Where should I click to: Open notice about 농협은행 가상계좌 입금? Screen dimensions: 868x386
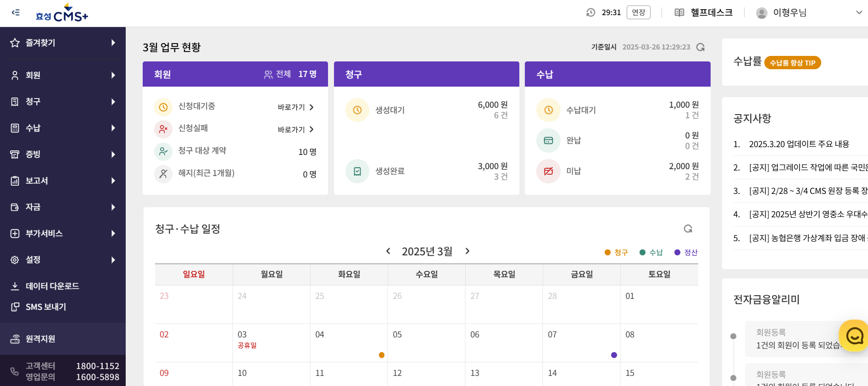click(808, 238)
